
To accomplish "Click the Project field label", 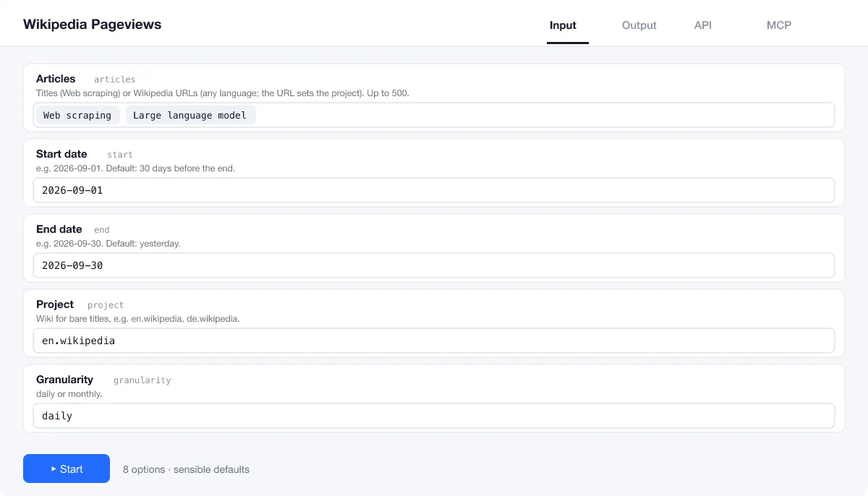I will [55, 304].
